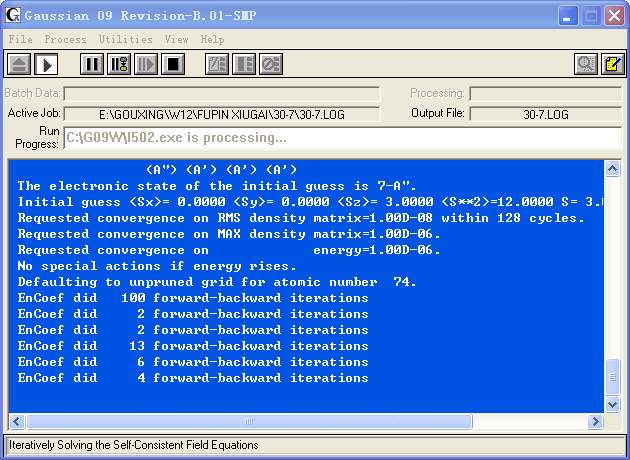
Task: Click 'Defaulting to unpruned grid' line
Action: point(217,282)
